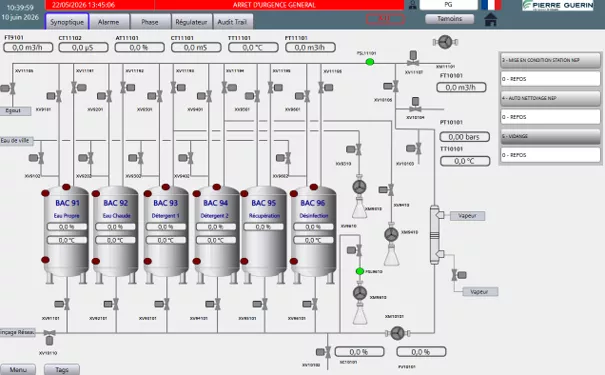
Task: Open the Alarme tab
Action: coord(108,22)
